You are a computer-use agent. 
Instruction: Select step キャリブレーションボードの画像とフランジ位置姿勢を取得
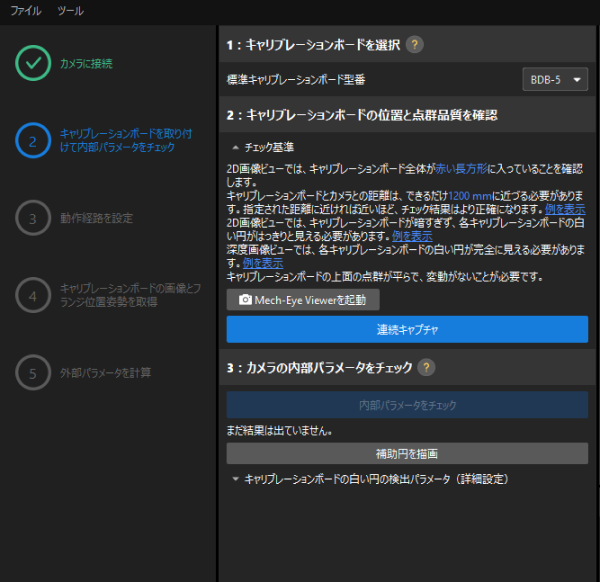(130, 295)
